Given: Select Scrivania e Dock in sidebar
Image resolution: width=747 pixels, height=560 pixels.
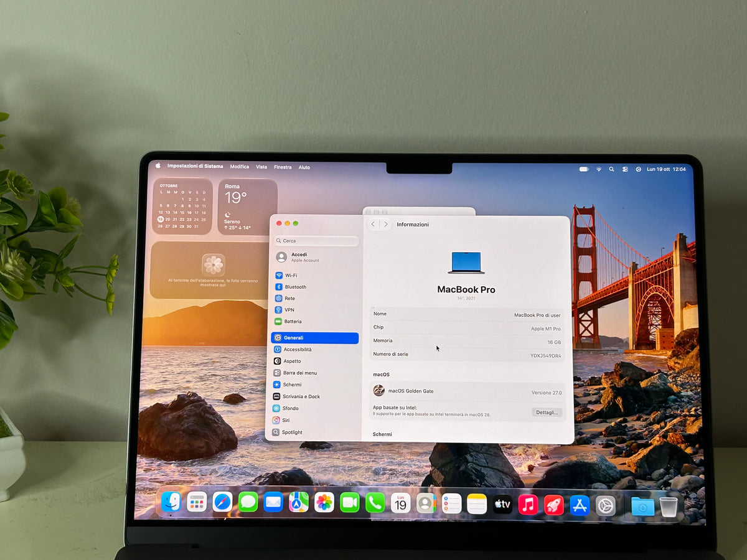Looking at the screenshot, I should click(315, 396).
